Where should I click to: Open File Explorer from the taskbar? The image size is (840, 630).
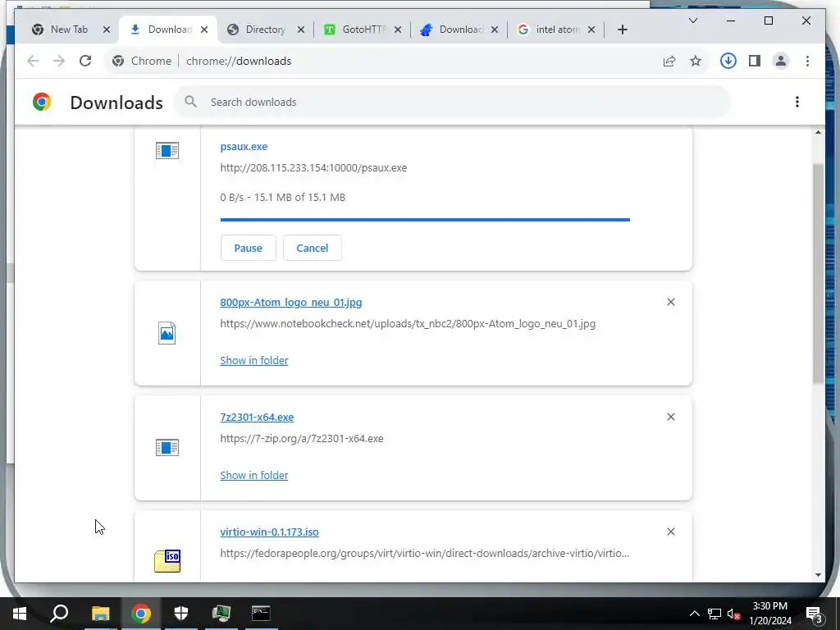click(100, 614)
